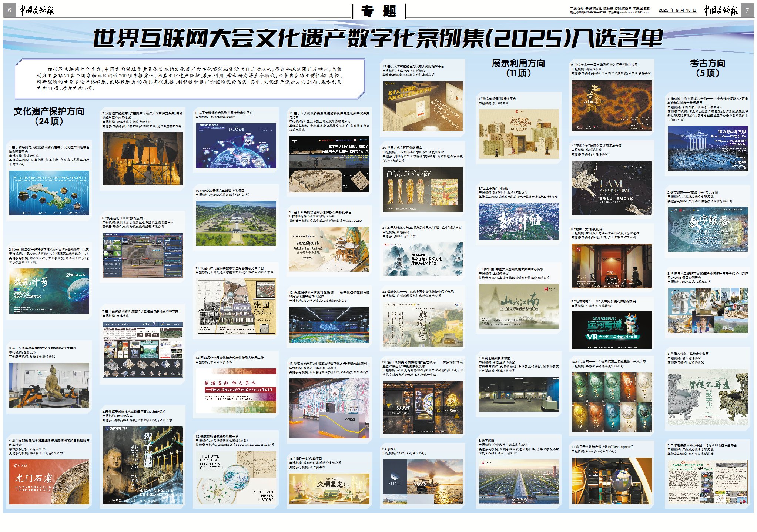
Task: Select the terracotta warrior robot image
Action: (49, 385)
